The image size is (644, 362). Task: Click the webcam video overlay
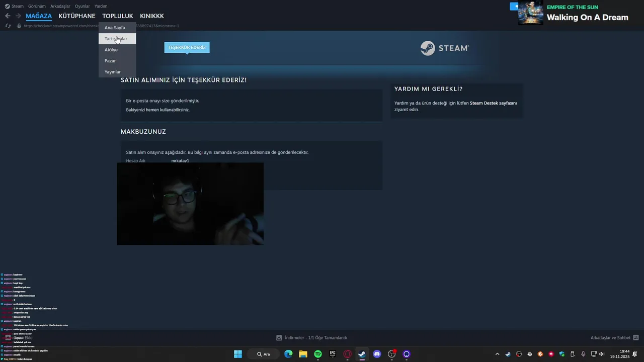click(x=190, y=204)
